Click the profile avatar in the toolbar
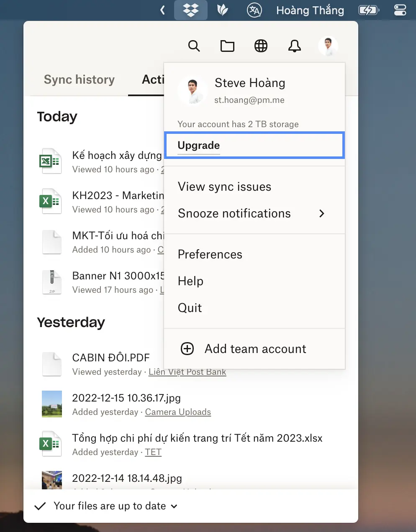Screen dimensions: 416x532 [328, 46]
